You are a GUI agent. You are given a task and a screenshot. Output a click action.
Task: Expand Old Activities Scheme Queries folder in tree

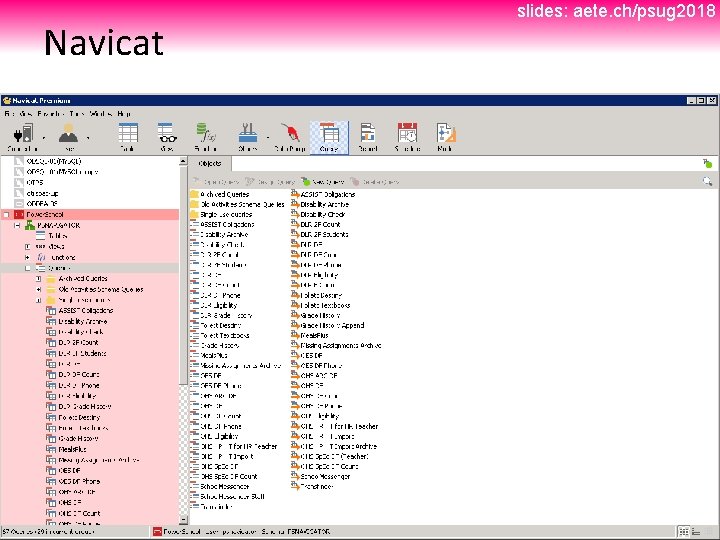pos(39,290)
